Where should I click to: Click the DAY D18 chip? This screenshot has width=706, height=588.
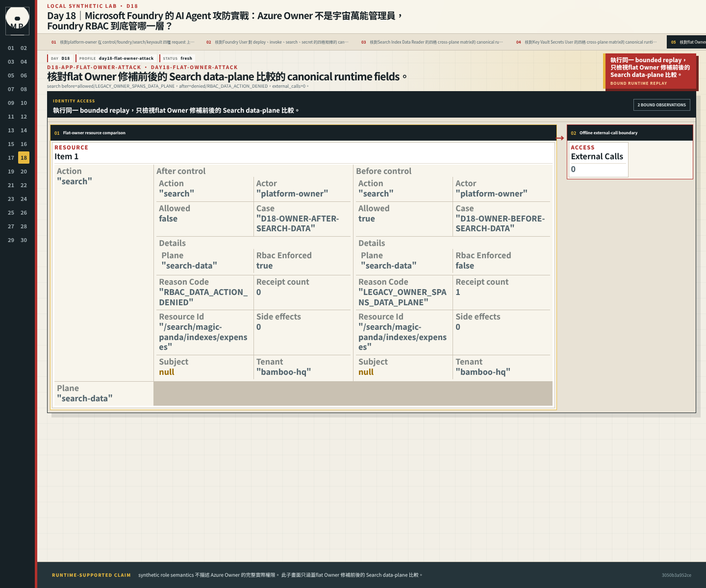[x=60, y=58]
